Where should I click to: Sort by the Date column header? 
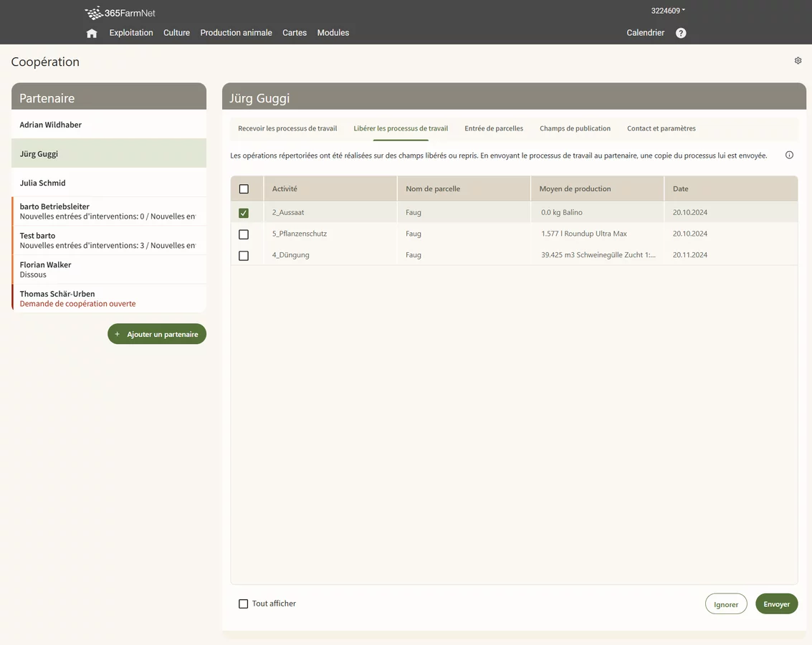[x=680, y=189]
